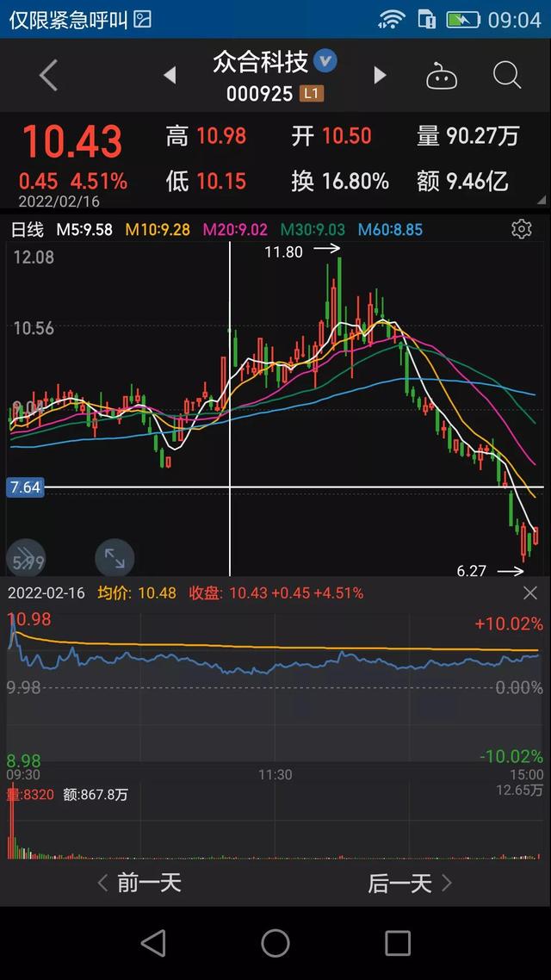Tap the Android recent apps button
This screenshot has width=551, height=980.
pyautogui.click(x=397, y=942)
